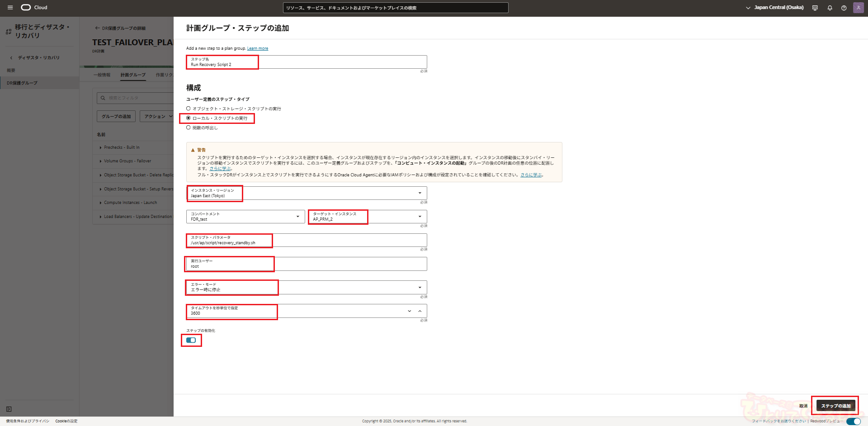
Task: Toggle the ステップの有効化 switch
Action: (191, 340)
